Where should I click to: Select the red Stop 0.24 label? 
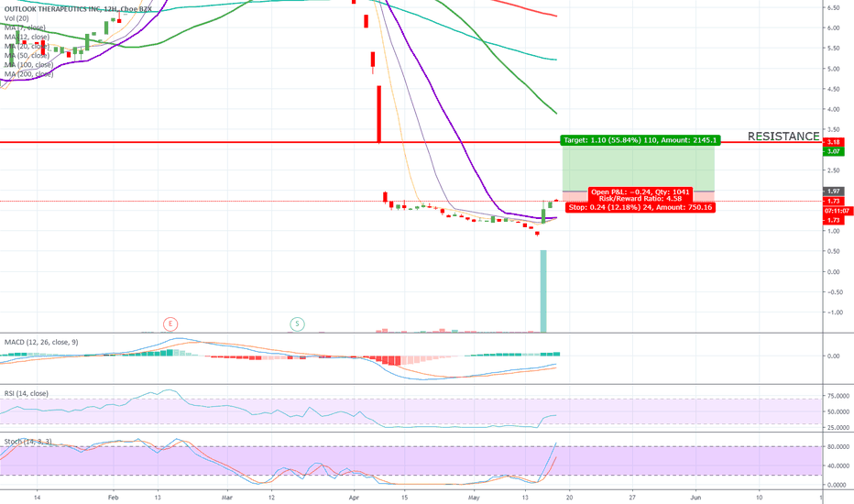[640, 208]
